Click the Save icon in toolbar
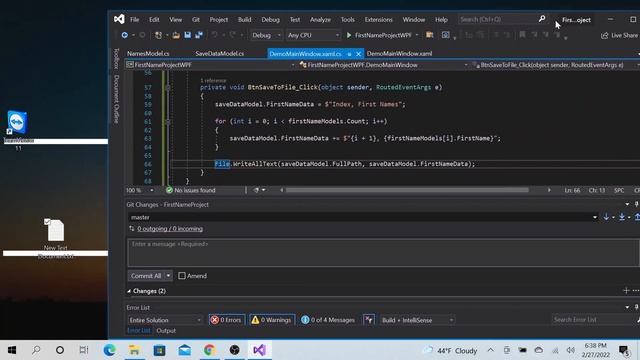 [x=187, y=36]
